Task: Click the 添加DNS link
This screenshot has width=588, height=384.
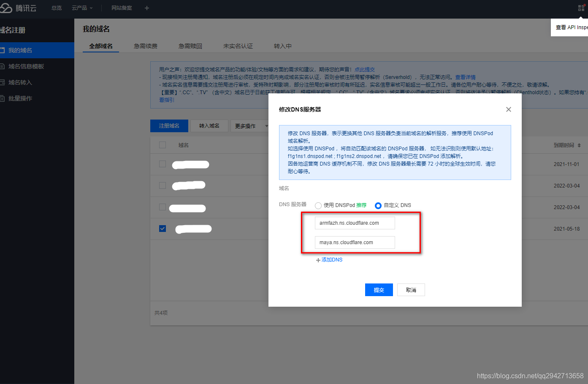Action: 332,260
